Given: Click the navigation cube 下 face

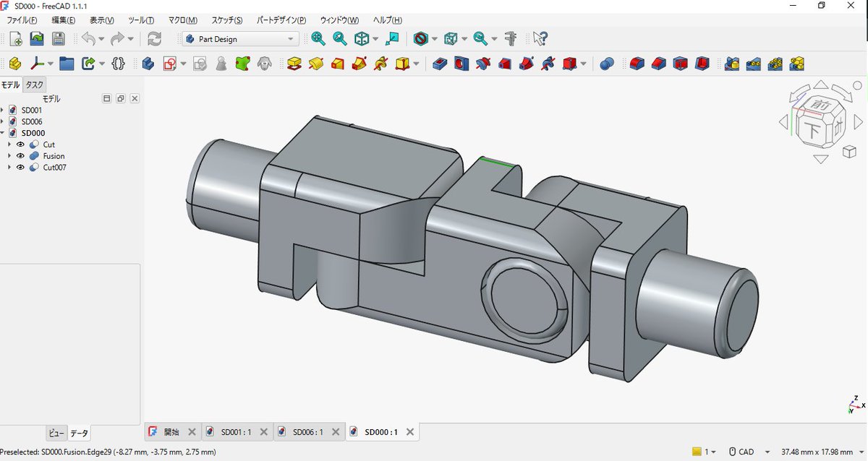Looking at the screenshot, I should click(813, 131).
